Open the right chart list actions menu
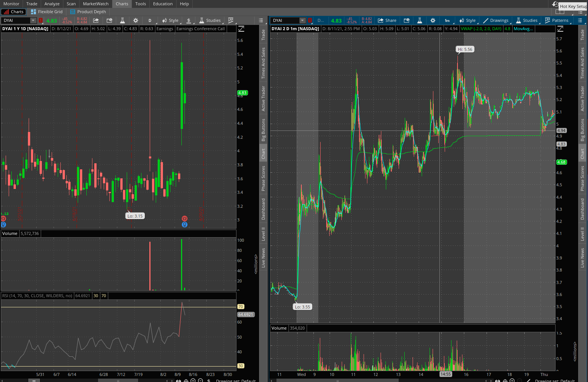Viewport: 588px width, 382px height. click(x=580, y=20)
